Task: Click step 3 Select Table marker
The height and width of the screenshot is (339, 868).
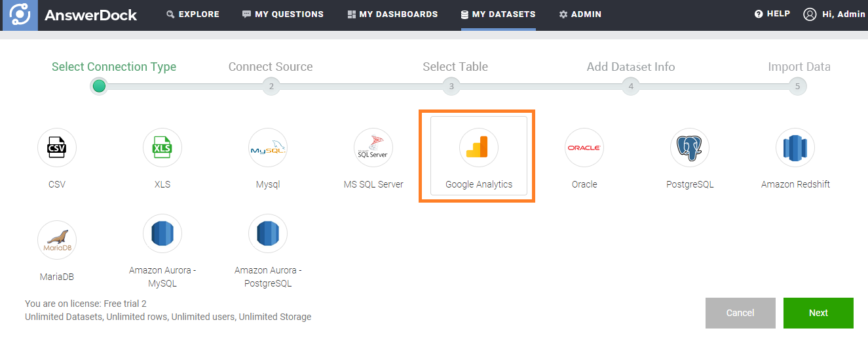Action: click(x=451, y=86)
